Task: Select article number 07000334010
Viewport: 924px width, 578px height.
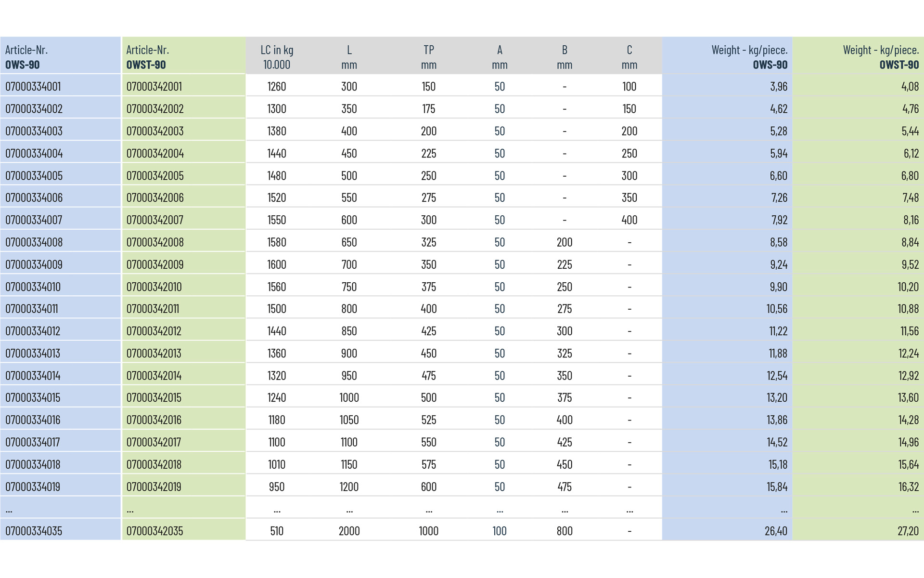Action: coord(33,287)
